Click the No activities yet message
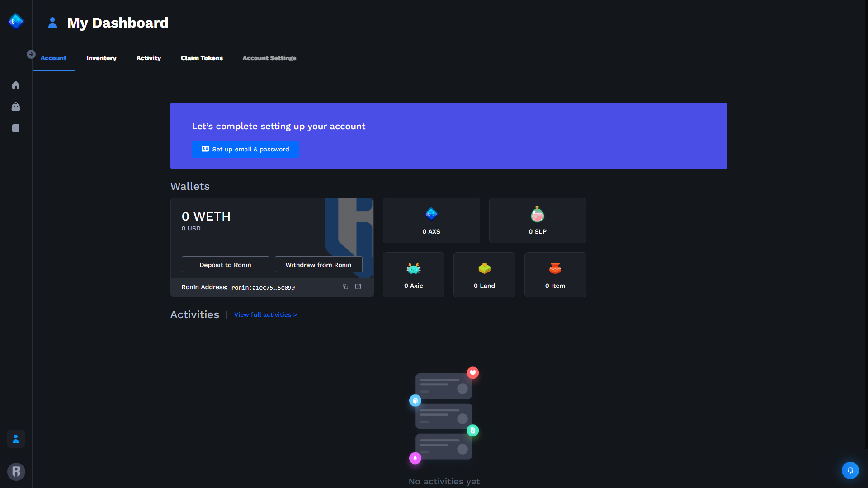868x488 pixels. point(444,481)
